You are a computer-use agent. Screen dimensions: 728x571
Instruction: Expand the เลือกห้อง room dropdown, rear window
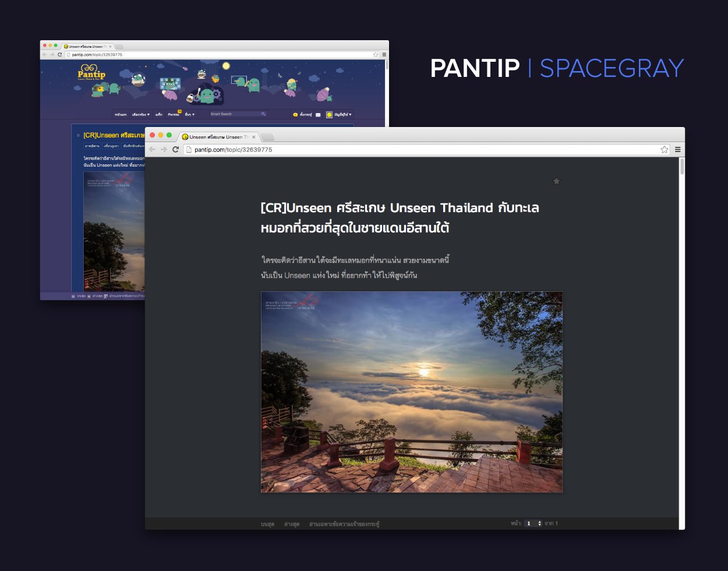141,115
